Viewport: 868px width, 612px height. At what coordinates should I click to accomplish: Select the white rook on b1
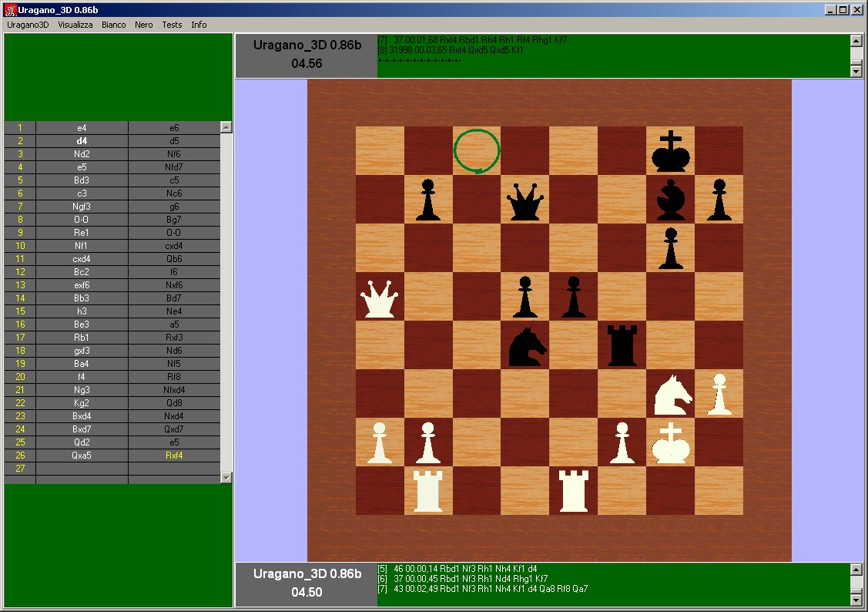click(x=428, y=491)
